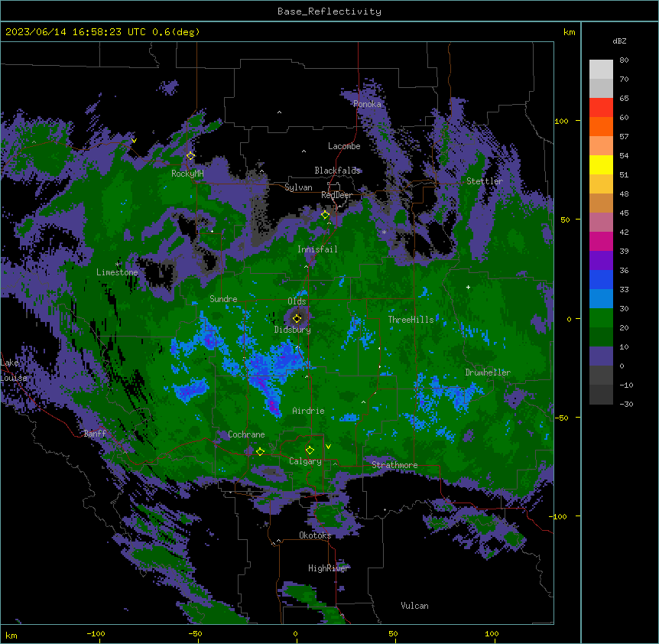
Task: Click the Airdrie city label
Action: coord(308,411)
